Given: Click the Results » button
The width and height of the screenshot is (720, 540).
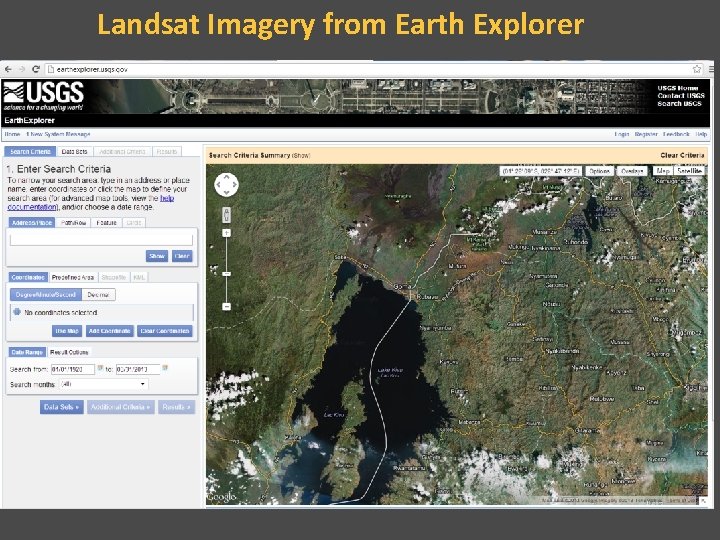Looking at the screenshot, I should 176,407.
